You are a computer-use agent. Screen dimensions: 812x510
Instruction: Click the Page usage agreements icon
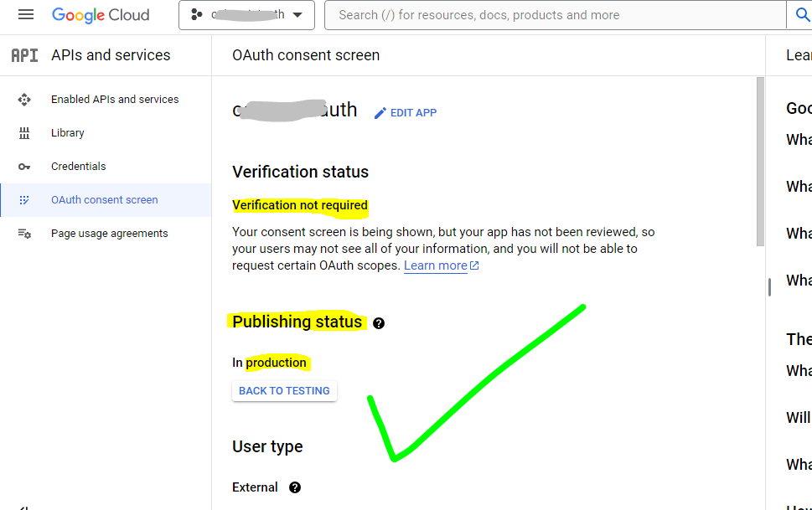pos(24,234)
